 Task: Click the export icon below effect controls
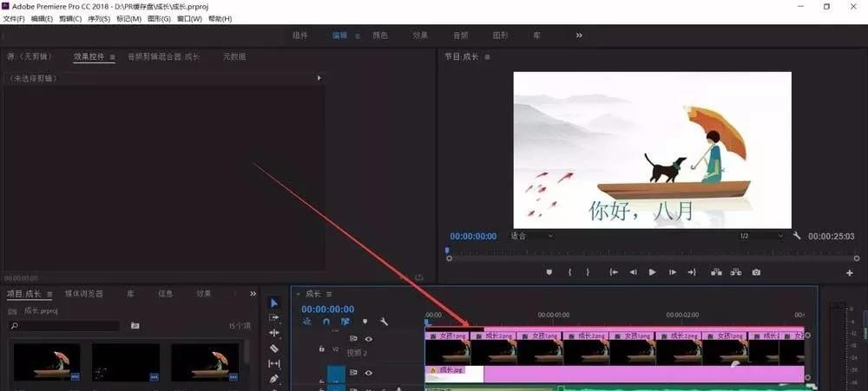[x=419, y=277]
